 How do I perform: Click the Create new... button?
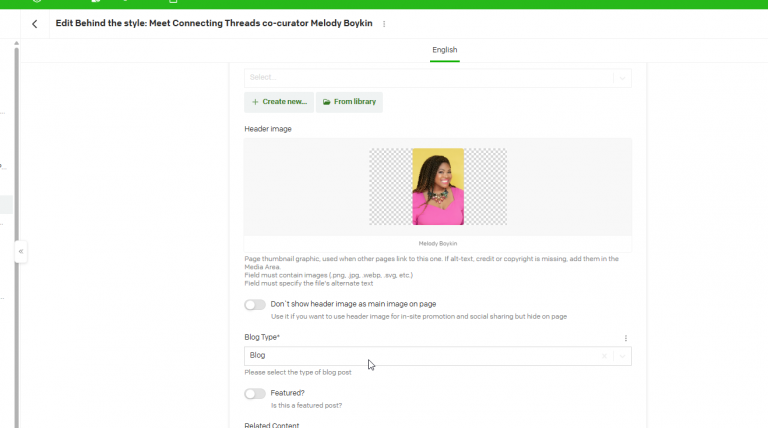pyautogui.click(x=279, y=102)
